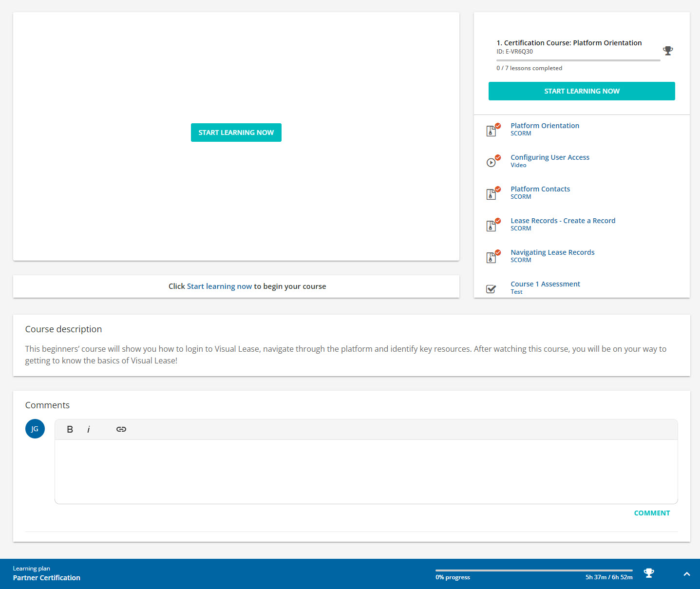Open the Configuring User Access lesson
Viewport: 700px width, 589px height.
click(550, 157)
